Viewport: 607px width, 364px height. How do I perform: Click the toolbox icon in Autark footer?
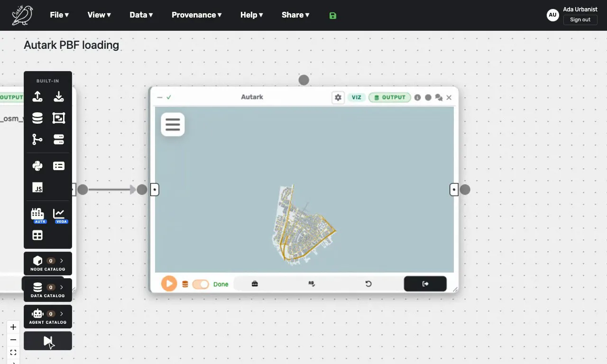pos(255,284)
